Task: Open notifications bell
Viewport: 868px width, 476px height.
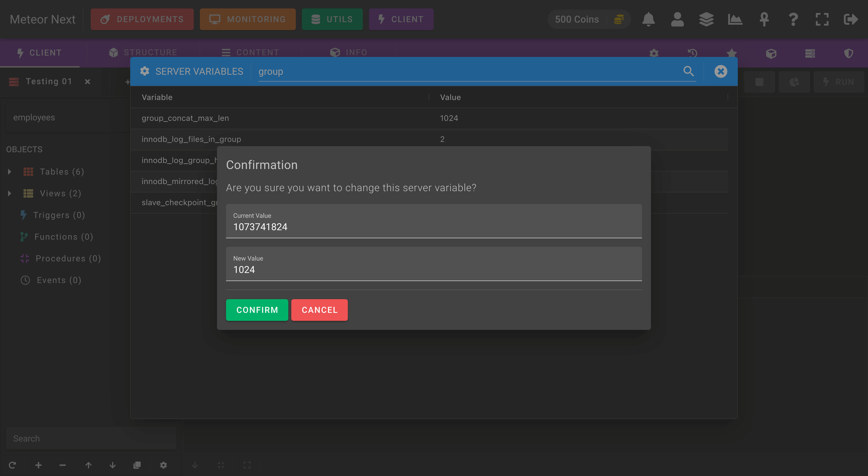Action: [648, 19]
